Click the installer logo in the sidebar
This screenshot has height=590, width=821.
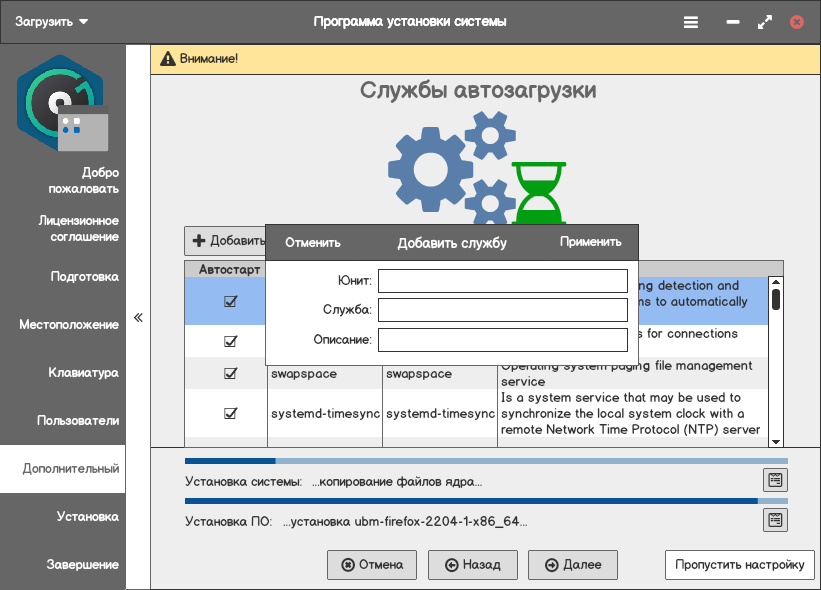[62, 102]
